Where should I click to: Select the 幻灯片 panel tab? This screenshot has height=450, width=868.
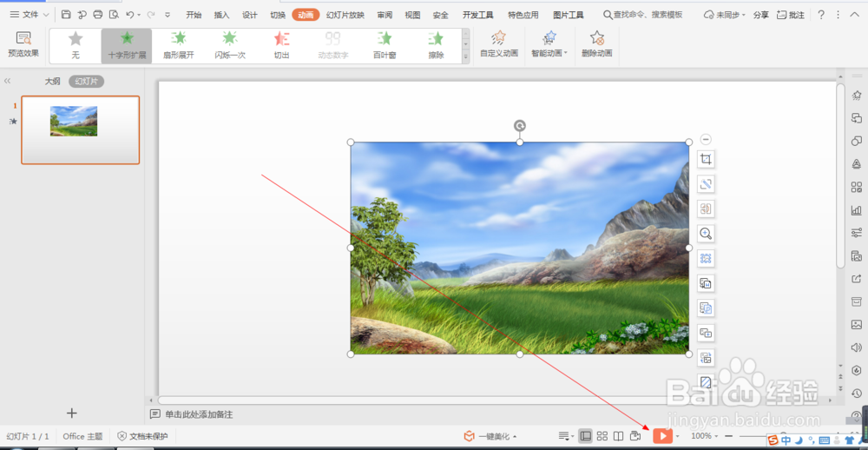point(86,82)
